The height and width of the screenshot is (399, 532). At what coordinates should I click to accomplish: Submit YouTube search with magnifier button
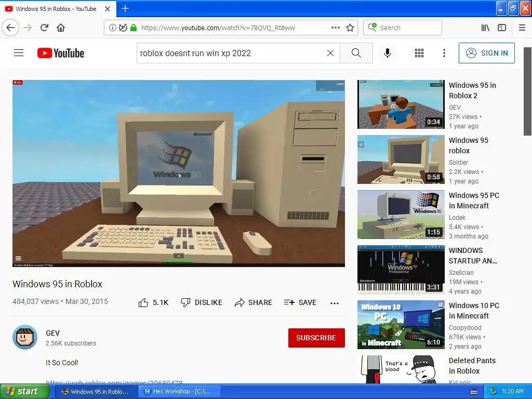point(356,53)
